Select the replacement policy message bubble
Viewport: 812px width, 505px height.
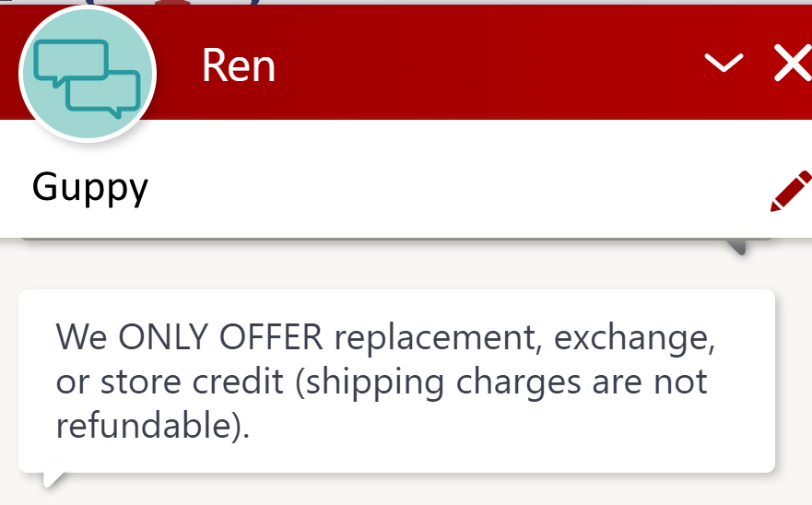click(x=396, y=382)
